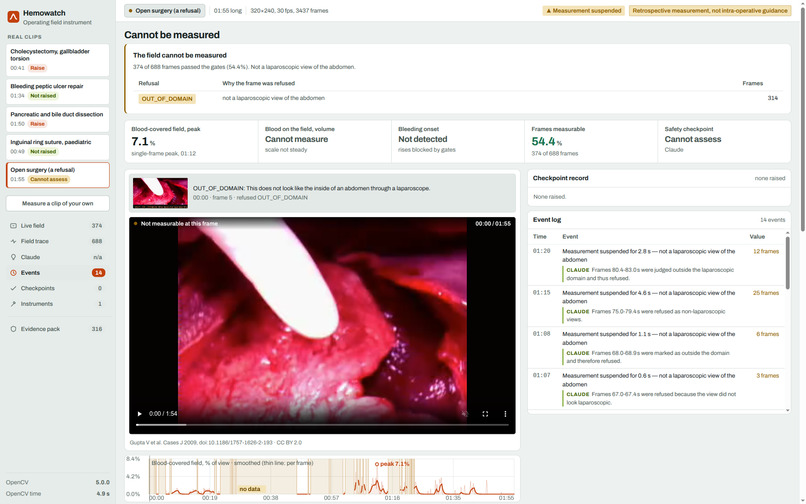Image resolution: width=806 pixels, height=504 pixels.
Task: Click the Gupta V et al. citation text
Action: [x=216, y=442]
